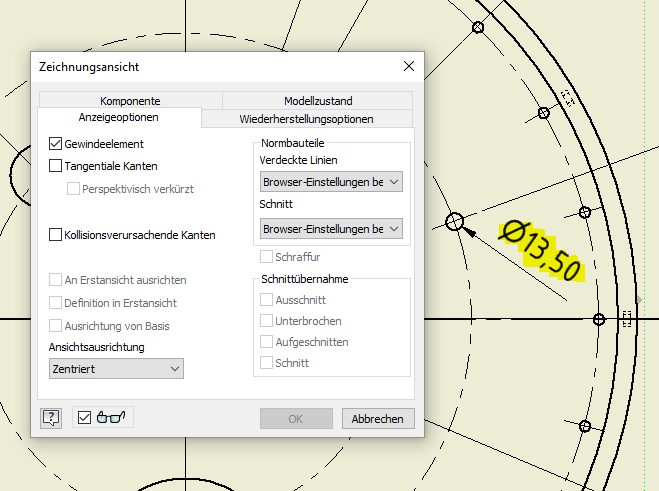The image size is (659, 491).
Task: Tick the Aufgeschnitten checkbox
Action: (266, 342)
